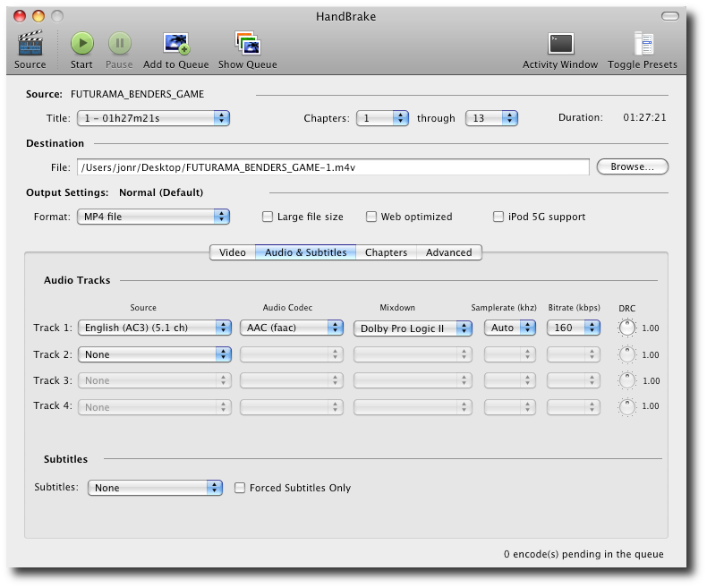
Task: Check Forced Subtitles Only
Action: (x=240, y=488)
